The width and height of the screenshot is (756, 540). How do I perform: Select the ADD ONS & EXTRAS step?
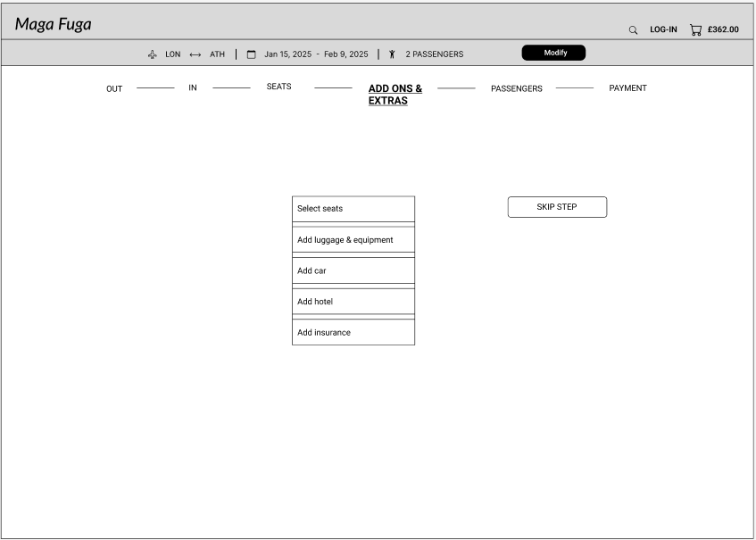pos(395,95)
